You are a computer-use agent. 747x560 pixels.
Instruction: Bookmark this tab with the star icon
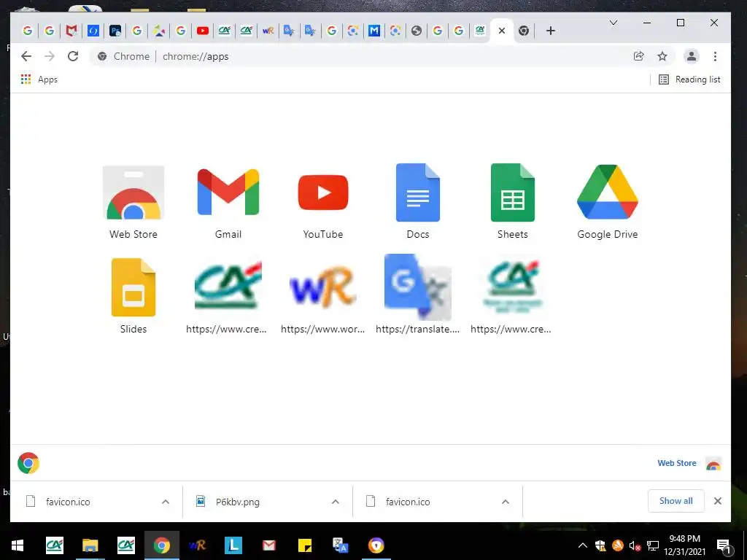click(662, 56)
